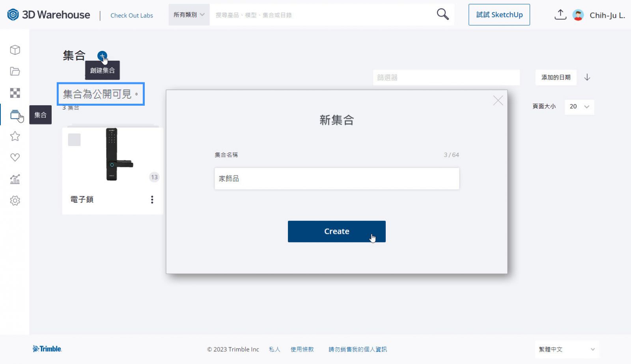Select the Collections icon in sidebar
The image size is (631, 364).
pyautogui.click(x=15, y=115)
